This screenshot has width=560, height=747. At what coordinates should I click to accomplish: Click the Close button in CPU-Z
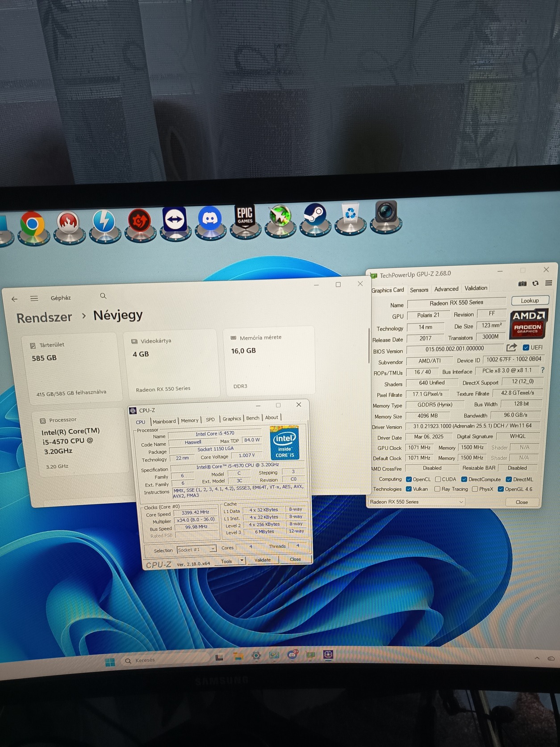point(295,559)
